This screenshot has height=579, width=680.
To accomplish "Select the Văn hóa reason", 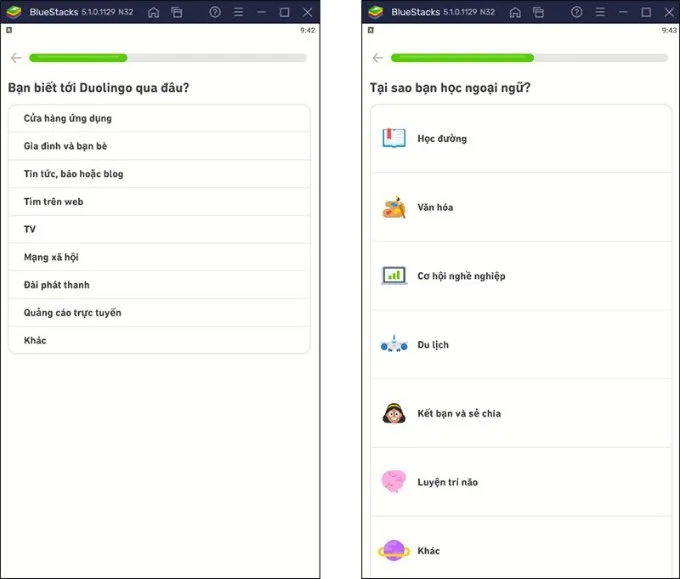I will 521,207.
